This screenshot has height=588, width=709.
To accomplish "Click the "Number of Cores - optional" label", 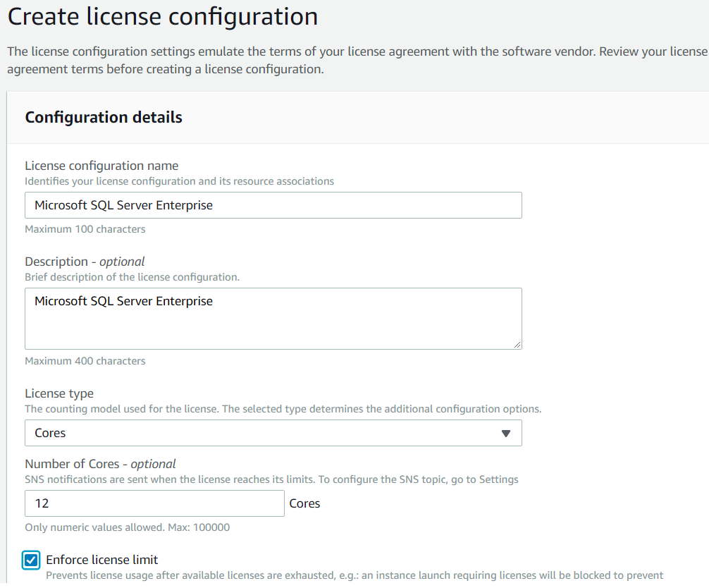I will coord(100,464).
